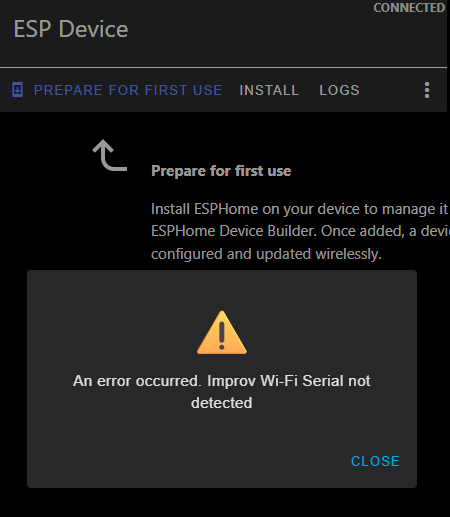Viewport: 450px width, 517px height.
Task: Click empty action bar space after LOGS
Action: click(390, 90)
